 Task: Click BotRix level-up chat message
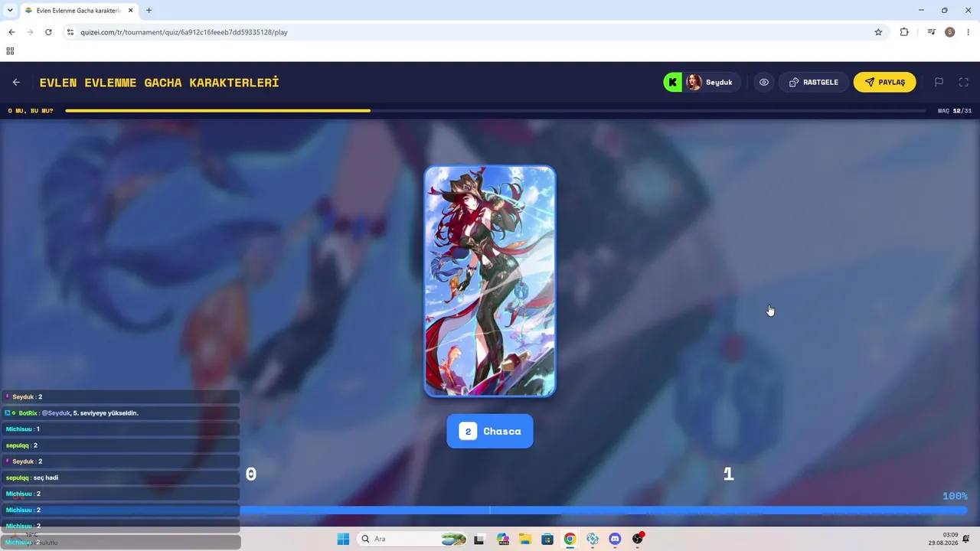pos(121,413)
